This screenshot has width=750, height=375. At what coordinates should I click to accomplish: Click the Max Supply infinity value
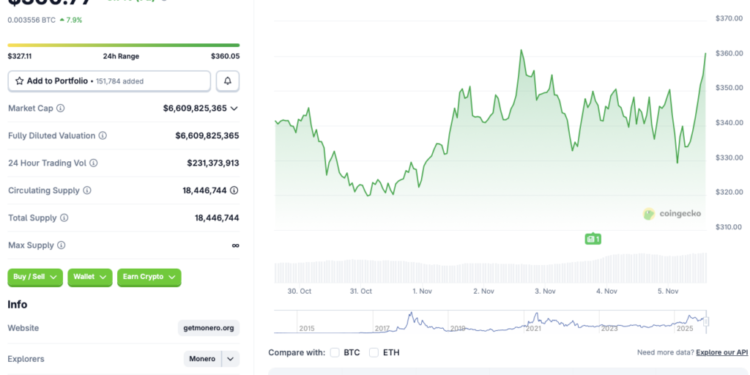(x=235, y=245)
